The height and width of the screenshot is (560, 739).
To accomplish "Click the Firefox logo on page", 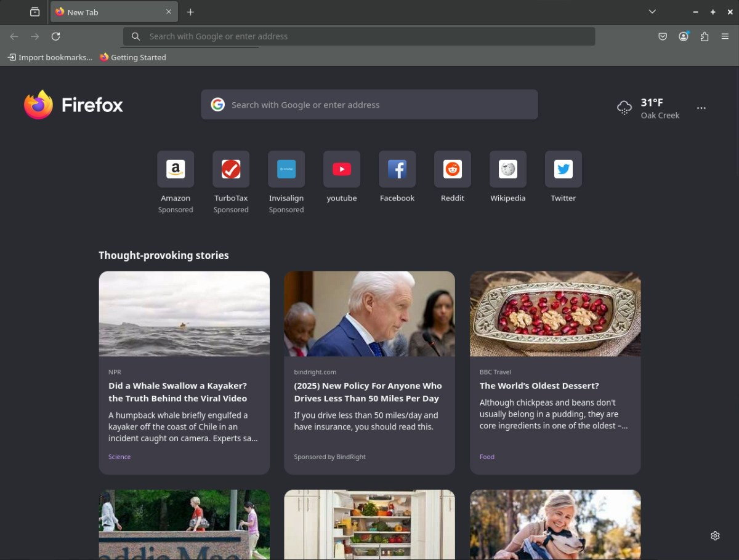I will [73, 105].
